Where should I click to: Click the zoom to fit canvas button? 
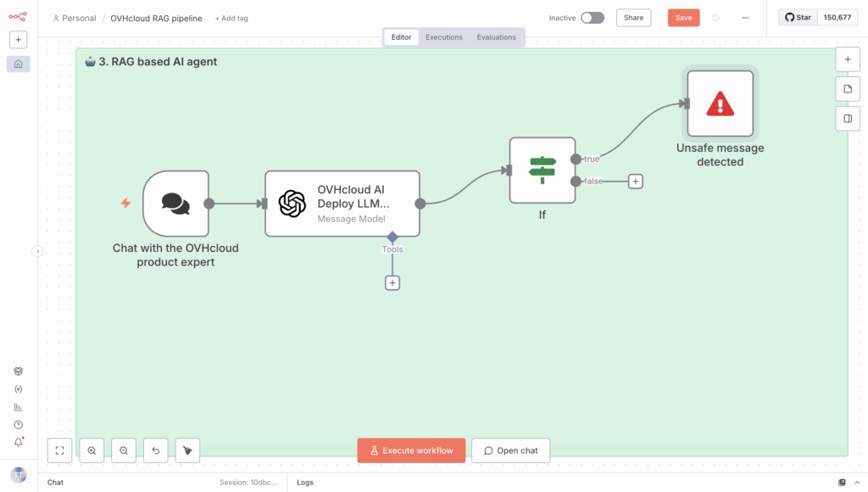tap(59, 450)
